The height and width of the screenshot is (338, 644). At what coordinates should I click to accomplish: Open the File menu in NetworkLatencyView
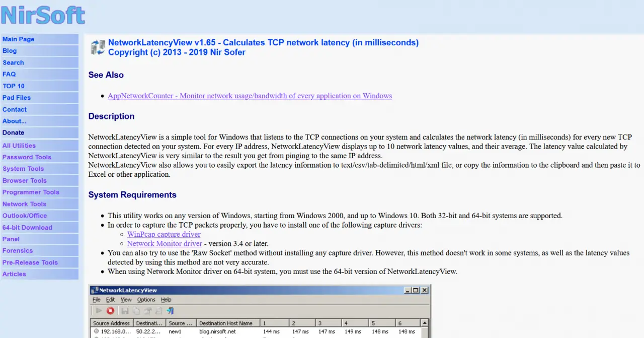tap(97, 300)
